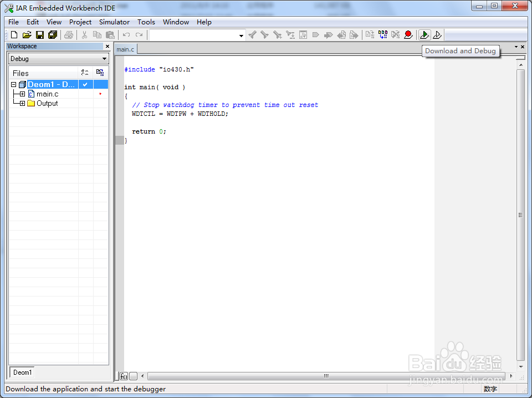Collapse the Deom1 project tree node

(x=13, y=84)
